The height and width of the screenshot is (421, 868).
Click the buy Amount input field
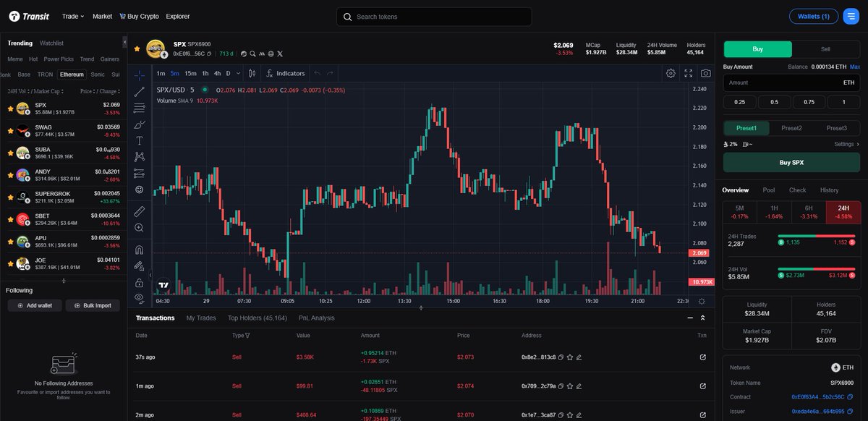792,83
